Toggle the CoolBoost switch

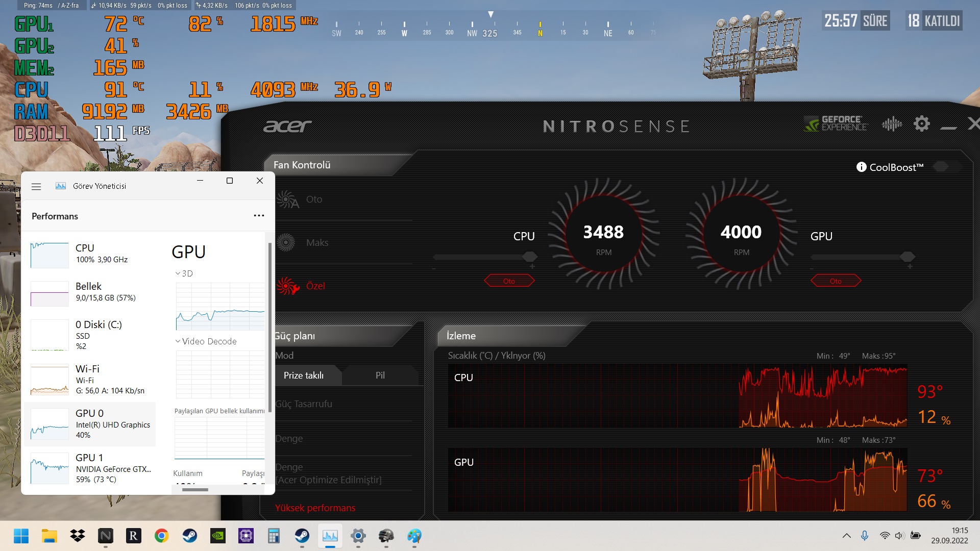[x=944, y=167]
